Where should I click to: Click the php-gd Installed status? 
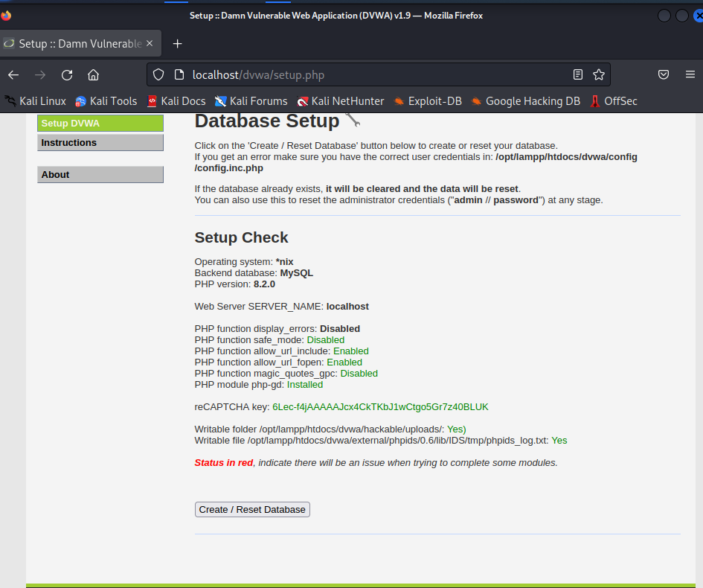click(x=305, y=385)
